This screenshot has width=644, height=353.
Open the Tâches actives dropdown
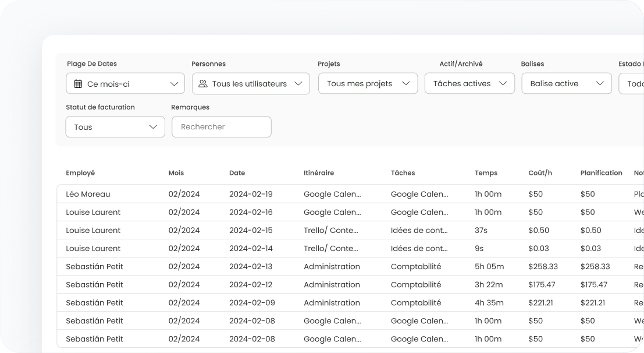click(469, 83)
